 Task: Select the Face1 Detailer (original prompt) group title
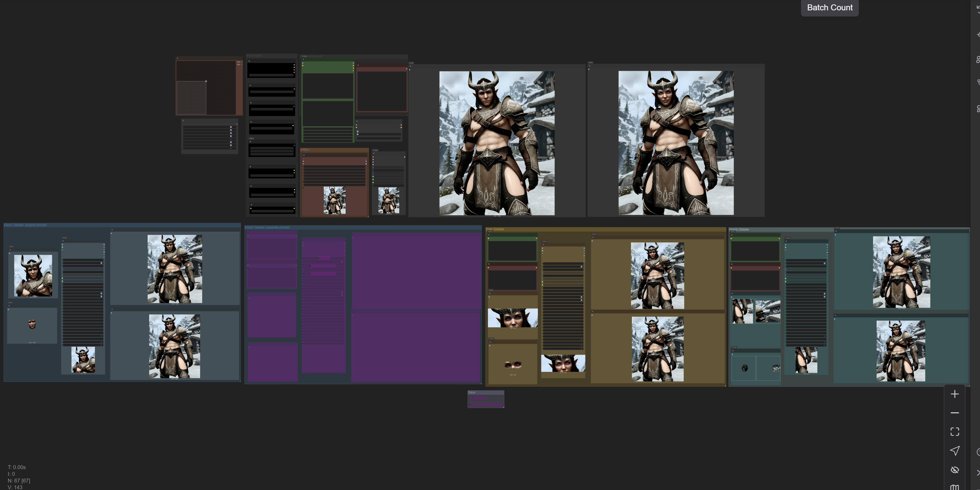(25, 225)
